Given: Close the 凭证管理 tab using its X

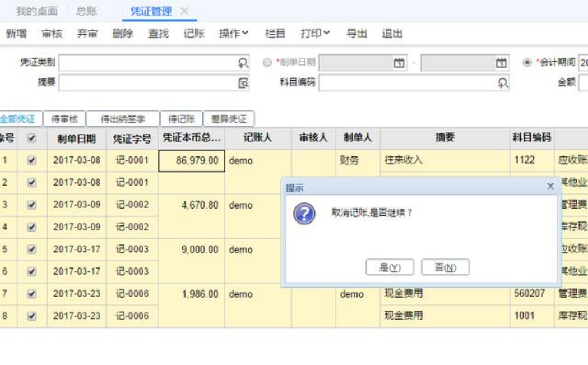Looking at the screenshot, I should tap(184, 11).
